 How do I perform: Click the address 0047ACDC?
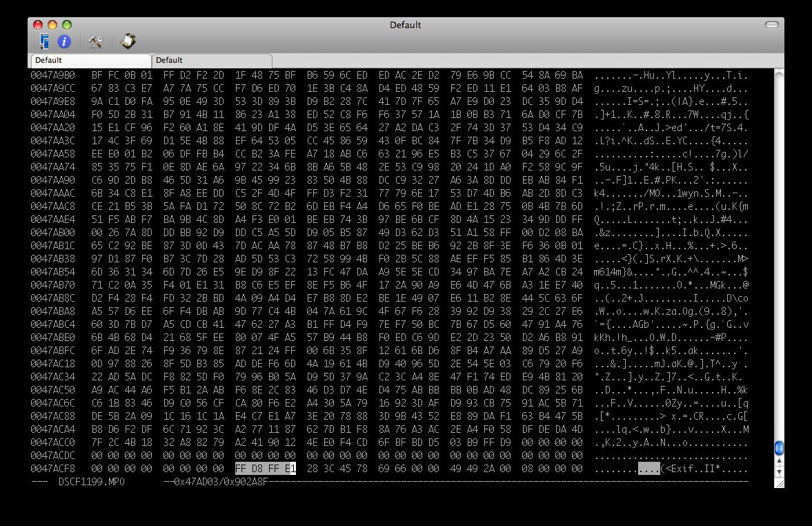click(53, 456)
